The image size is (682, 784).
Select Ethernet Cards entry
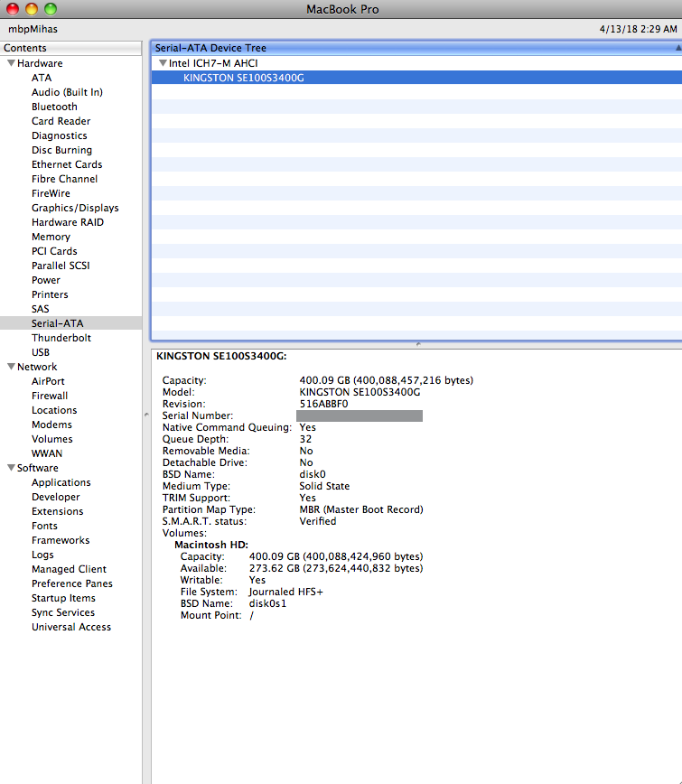tap(67, 164)
